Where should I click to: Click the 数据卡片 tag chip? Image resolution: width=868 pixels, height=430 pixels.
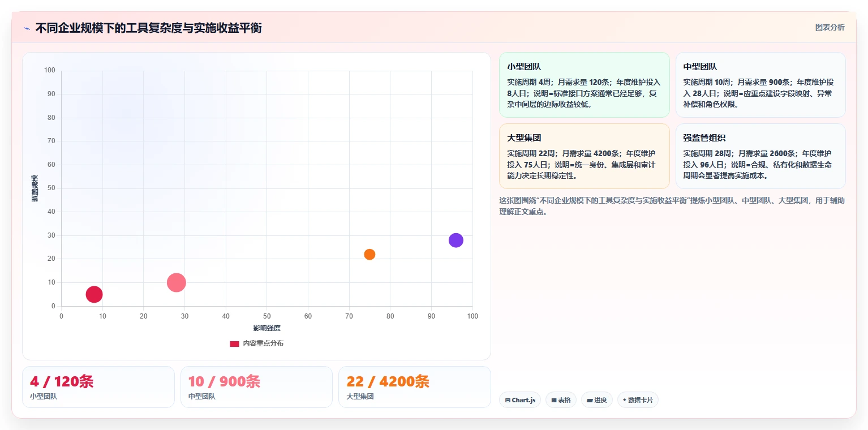638,400
